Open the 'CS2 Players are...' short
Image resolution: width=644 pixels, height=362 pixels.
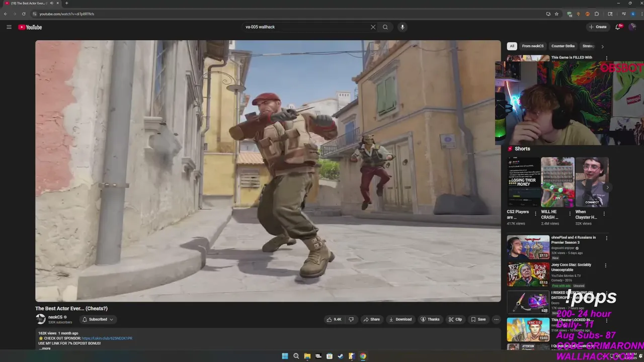[x=523, y=183]
